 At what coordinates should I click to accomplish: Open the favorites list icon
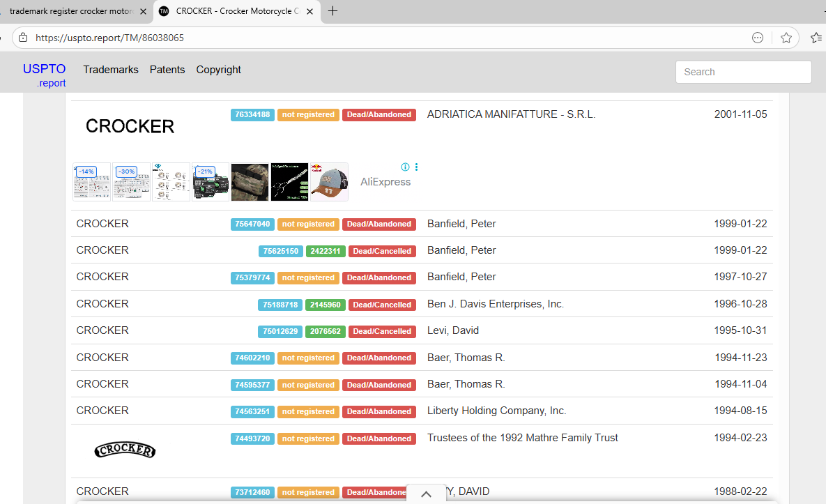[x=816, y=38]
